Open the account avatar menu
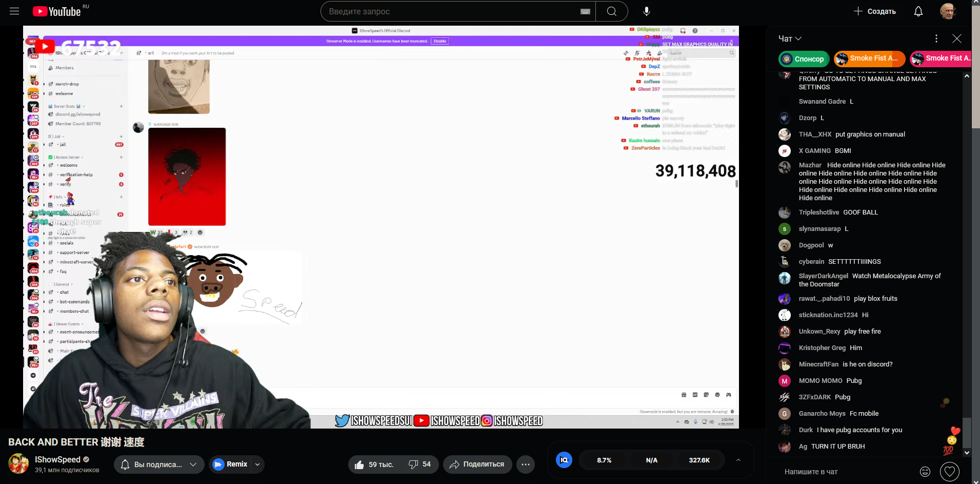Viewport: 980px width, 484px height. pyautogui.click(x=948, y=11)
